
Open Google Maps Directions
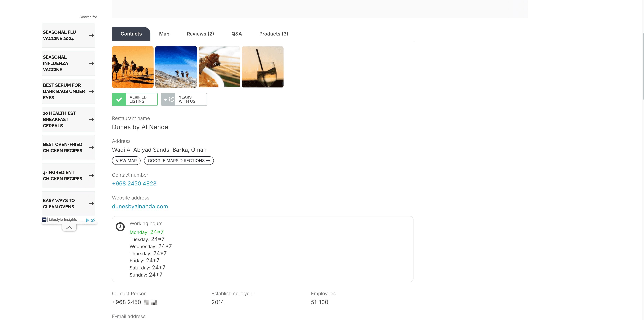coord(179,161)
